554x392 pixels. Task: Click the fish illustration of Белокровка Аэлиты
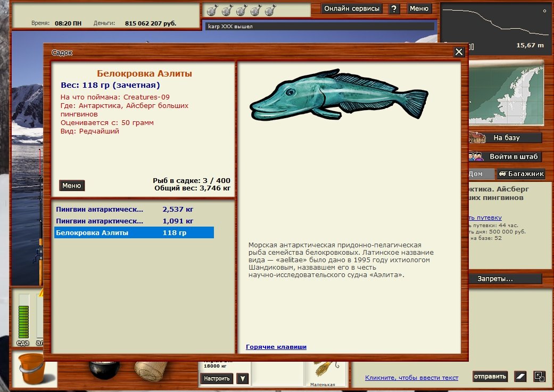pos(338,95)
